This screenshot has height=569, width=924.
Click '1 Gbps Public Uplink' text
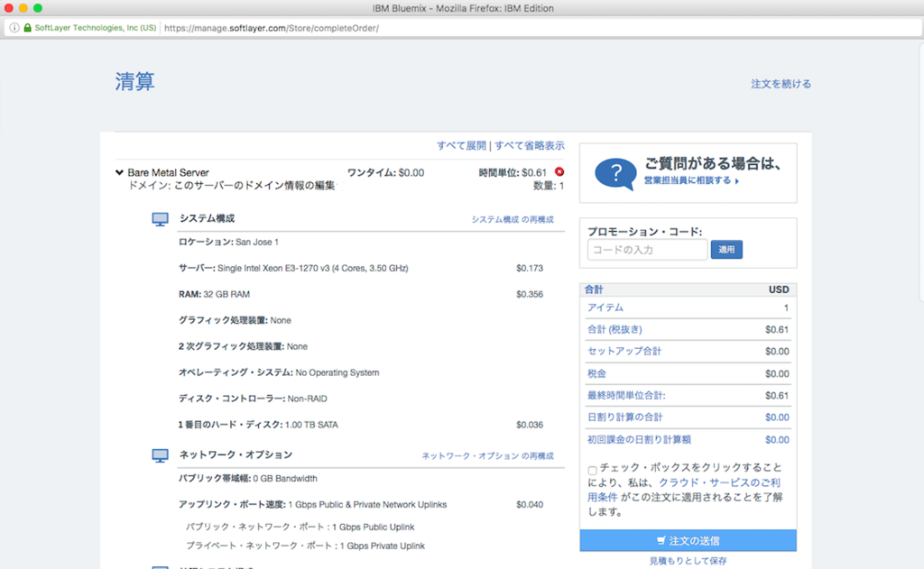pos(373,528)
